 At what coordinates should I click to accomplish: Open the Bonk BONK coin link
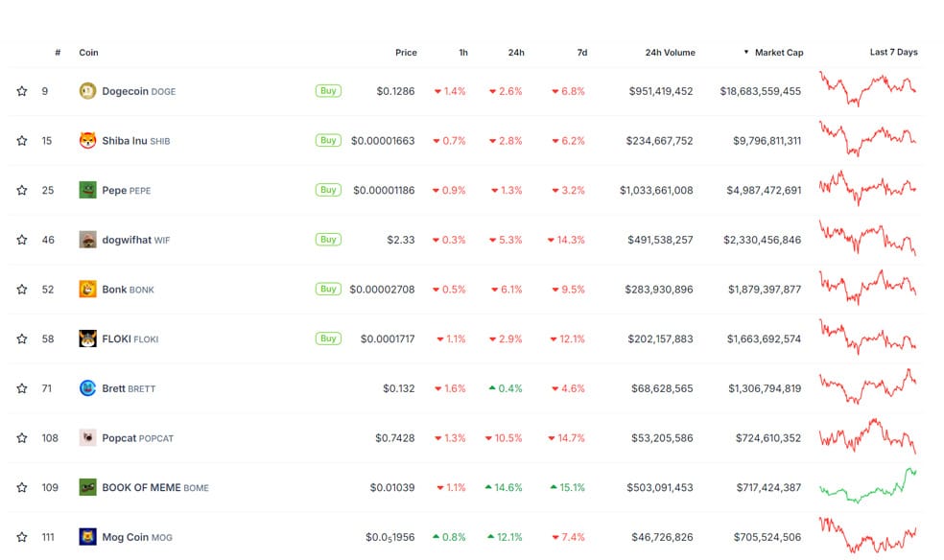[128, 290]
